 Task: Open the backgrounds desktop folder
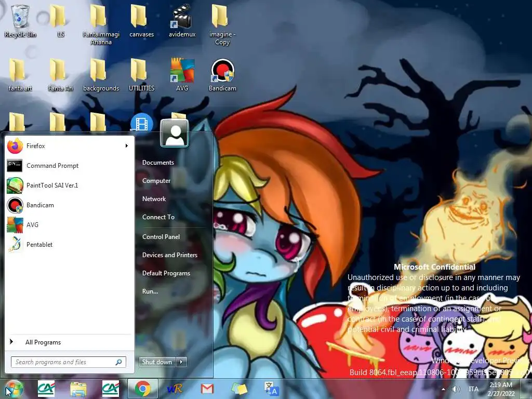[101, 75]
